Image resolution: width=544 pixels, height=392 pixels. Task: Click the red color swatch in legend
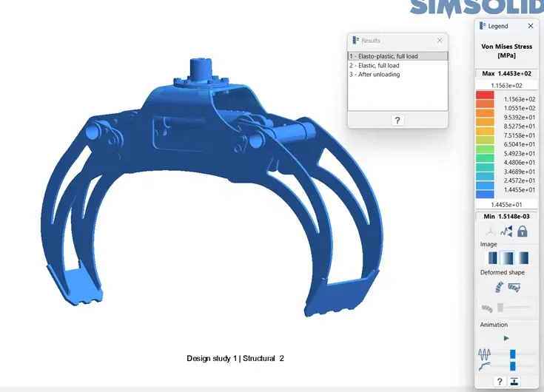(x=485, y=95)
